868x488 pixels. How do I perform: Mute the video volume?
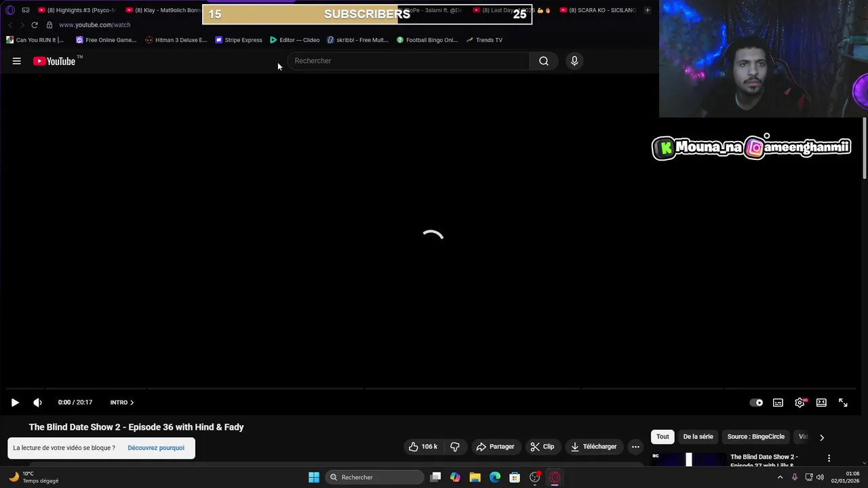pos(37,403)
